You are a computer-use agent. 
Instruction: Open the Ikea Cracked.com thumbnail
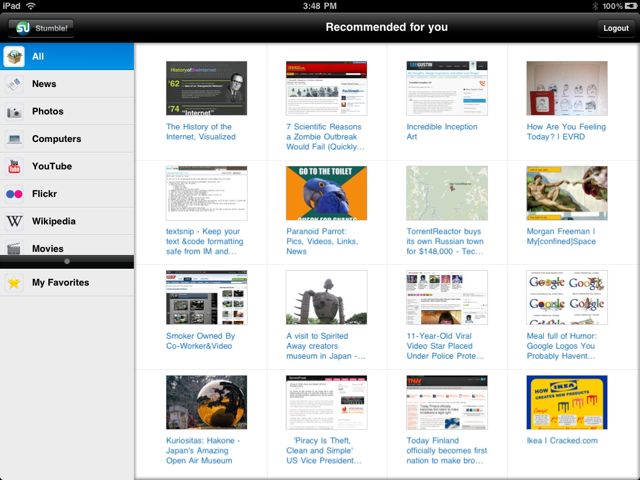point(567,402)
